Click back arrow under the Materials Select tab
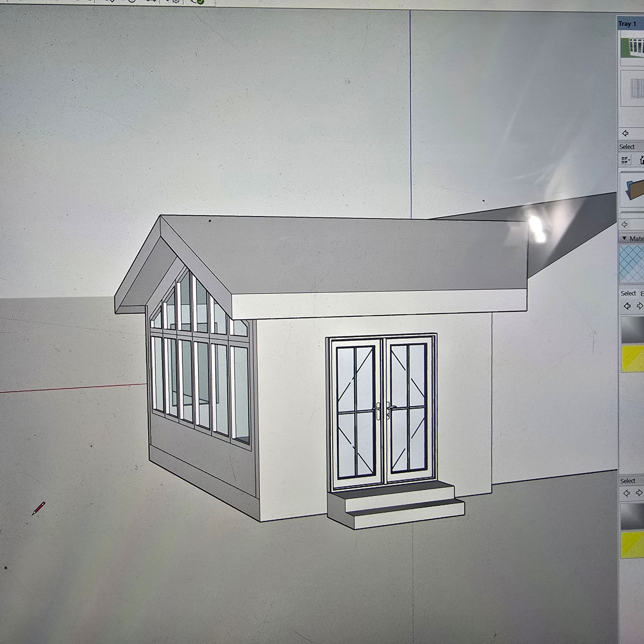 627,306
